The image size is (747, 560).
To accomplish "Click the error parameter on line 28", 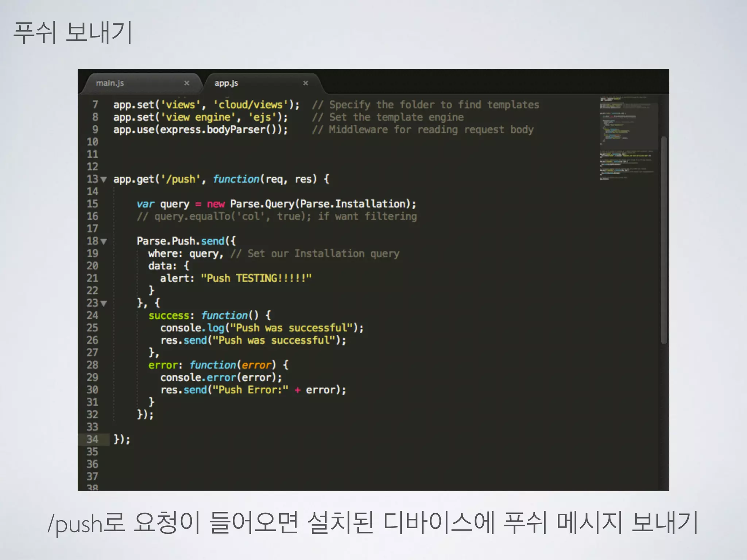I will [x=256, y=365].
